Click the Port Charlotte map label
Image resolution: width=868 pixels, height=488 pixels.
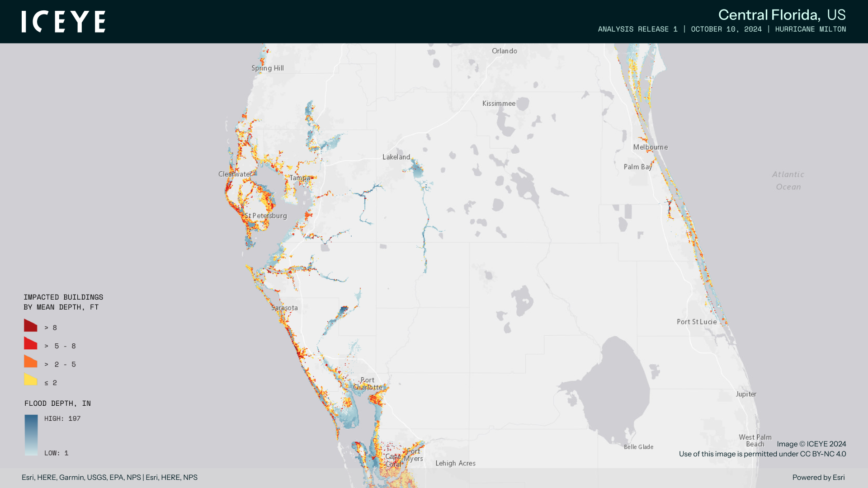tap(368, 384)
